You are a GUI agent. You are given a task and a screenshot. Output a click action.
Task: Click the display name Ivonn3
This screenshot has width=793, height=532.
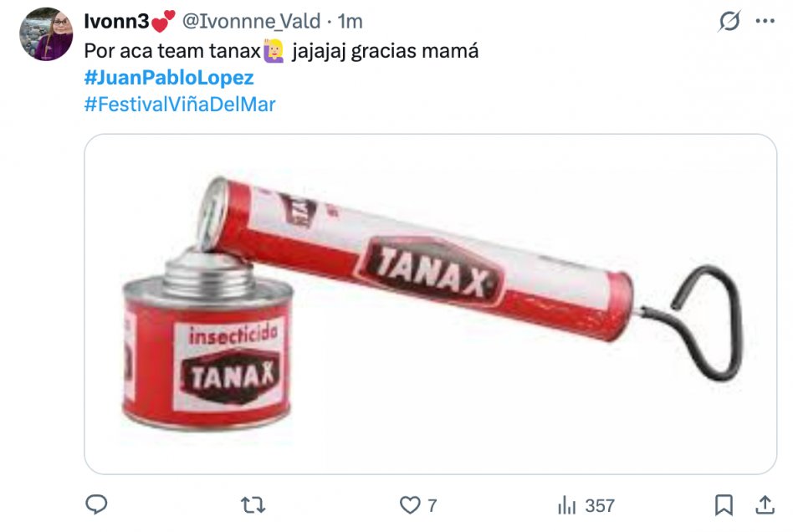(x=116, y=21)
